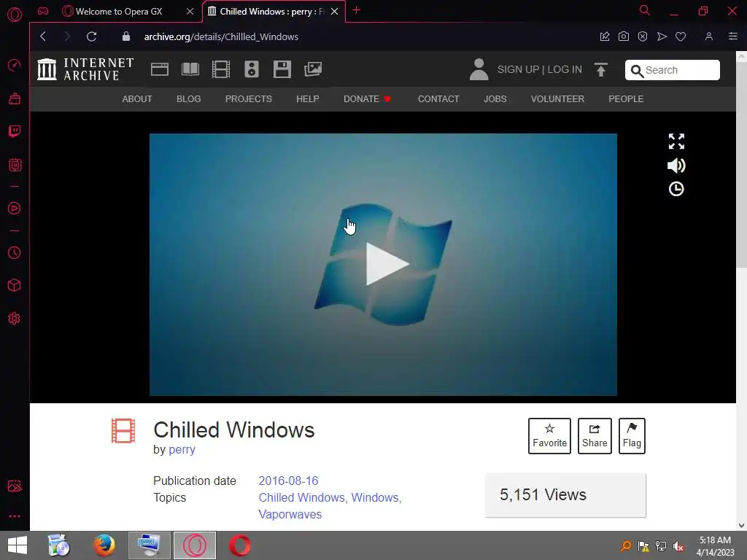Open PROJECTS menu item

tap(249, 99)
